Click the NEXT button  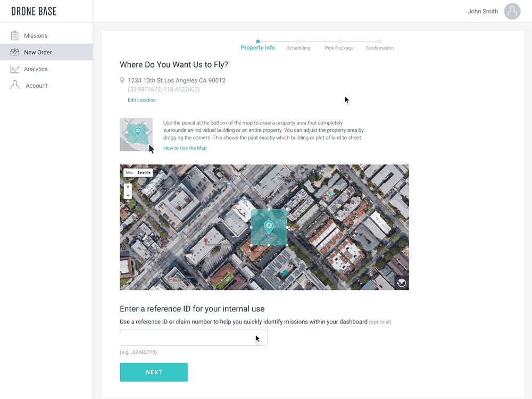(x=153, y=372)
